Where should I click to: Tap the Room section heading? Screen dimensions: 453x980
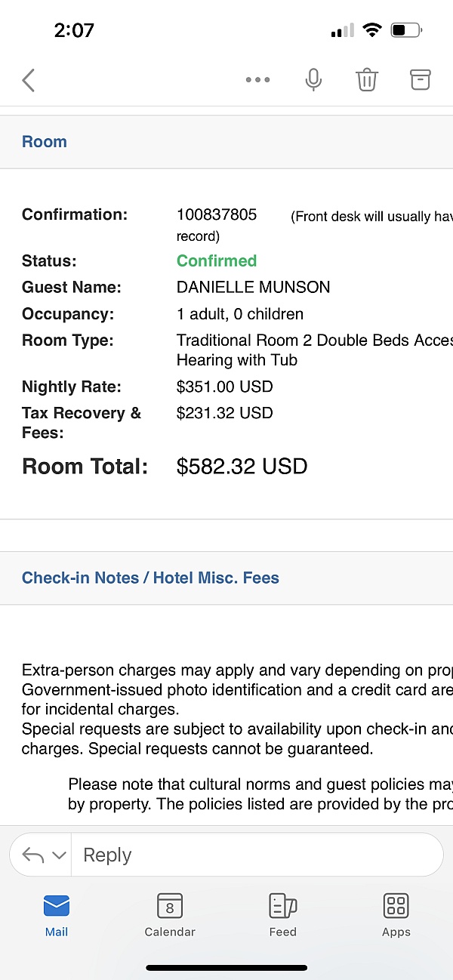45,142
